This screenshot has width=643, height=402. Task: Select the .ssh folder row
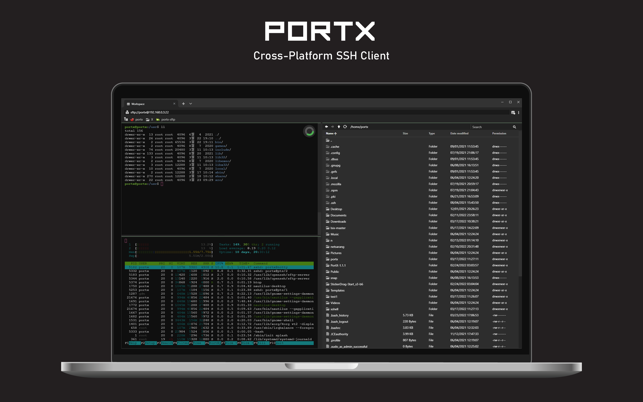pyautogui.click(x=421, y=203)
